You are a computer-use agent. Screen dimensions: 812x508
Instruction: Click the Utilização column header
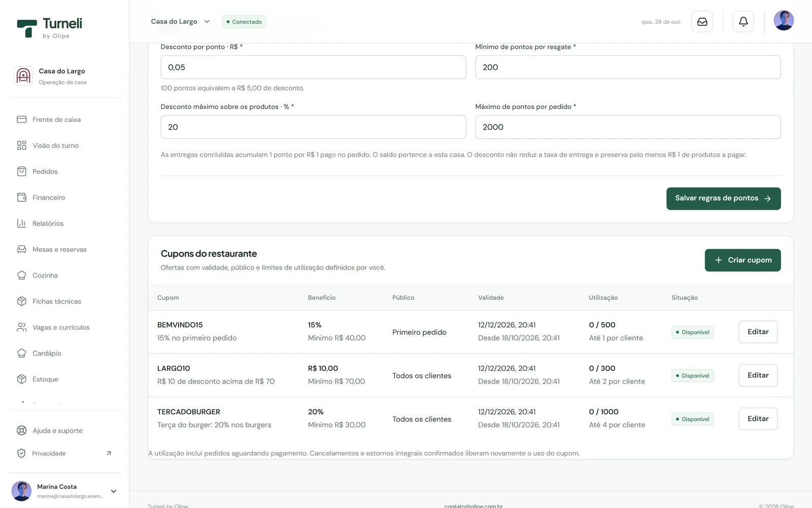(x=603, y=298)
